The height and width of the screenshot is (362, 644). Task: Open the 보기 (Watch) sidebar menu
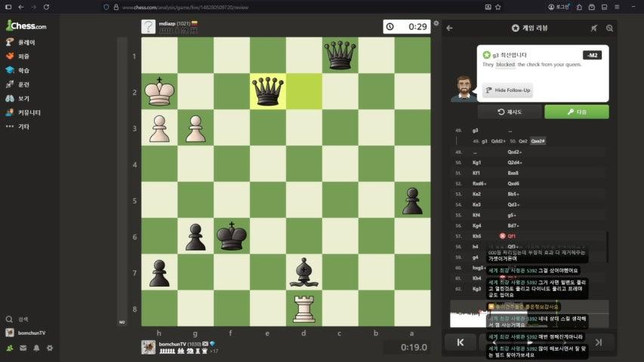click(18, 98)
